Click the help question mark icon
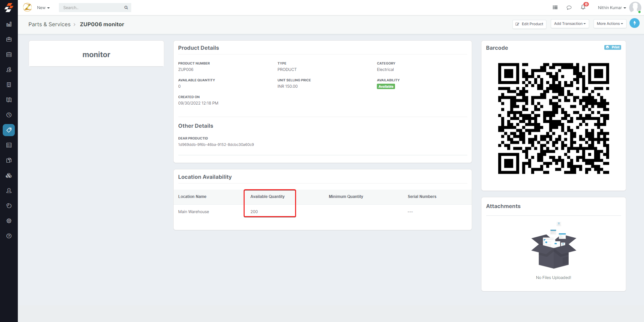Screen dimensions: 644x322 click(9, 236)
